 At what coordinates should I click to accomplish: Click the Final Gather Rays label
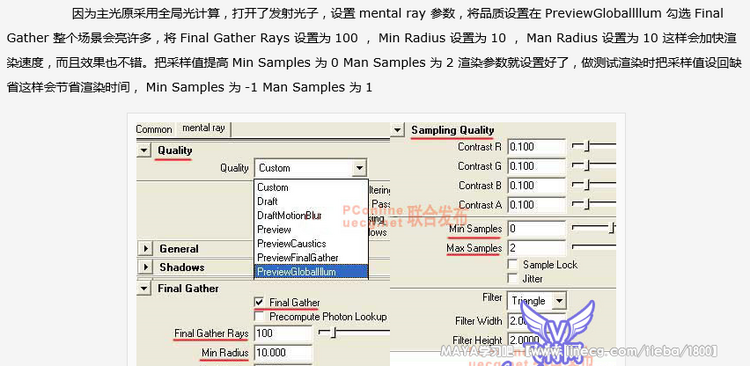pos(211,333)
